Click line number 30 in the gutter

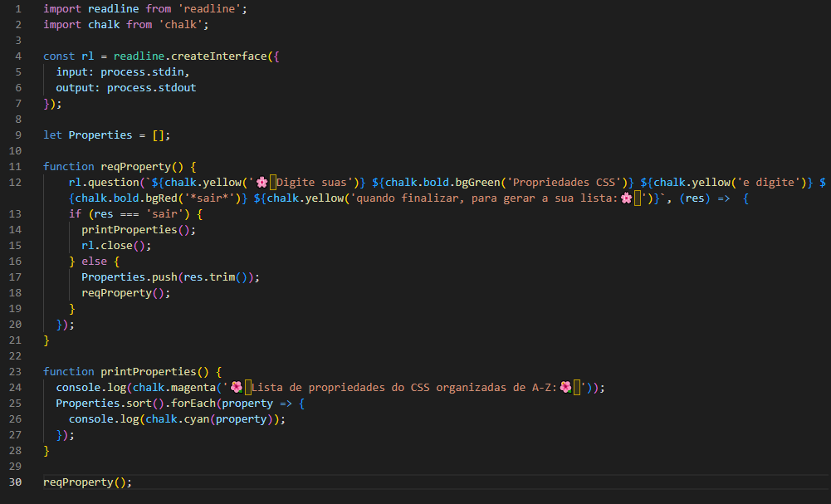coord(15,482)
